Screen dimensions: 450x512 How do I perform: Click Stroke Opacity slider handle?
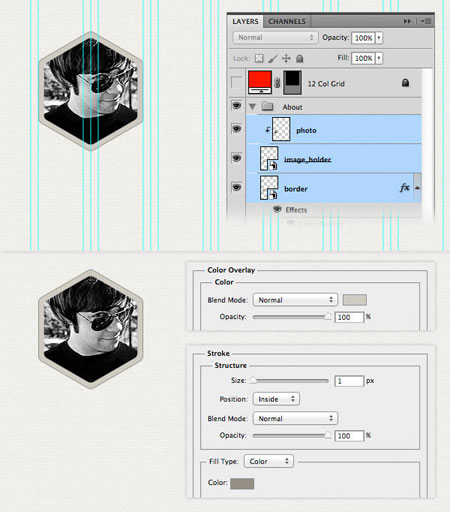click(x=328, y=435)
